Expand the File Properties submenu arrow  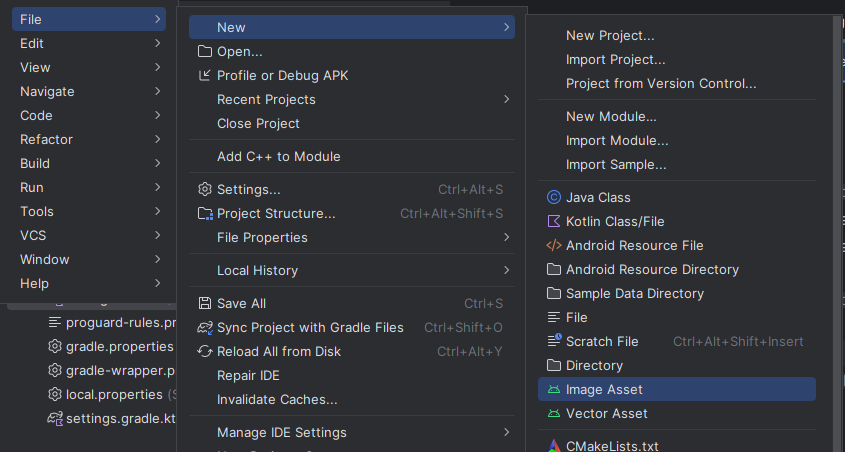[506, 237]
